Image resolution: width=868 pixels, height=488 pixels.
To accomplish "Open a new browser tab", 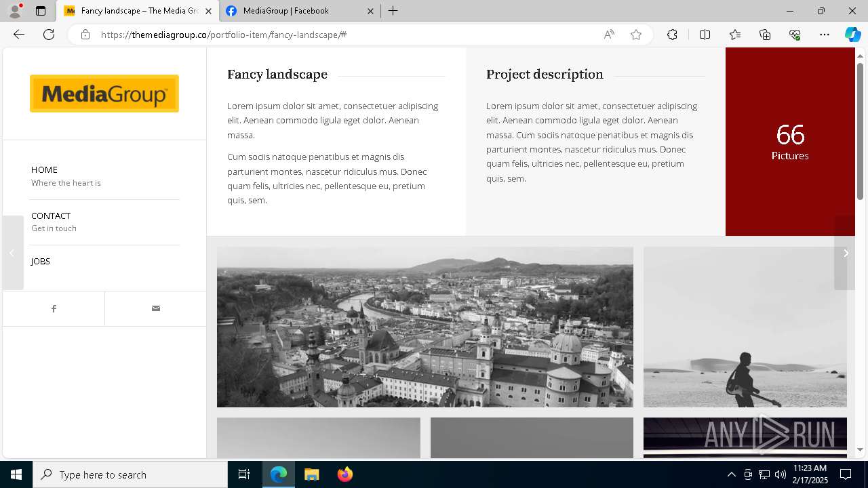I will click(393, 11).
